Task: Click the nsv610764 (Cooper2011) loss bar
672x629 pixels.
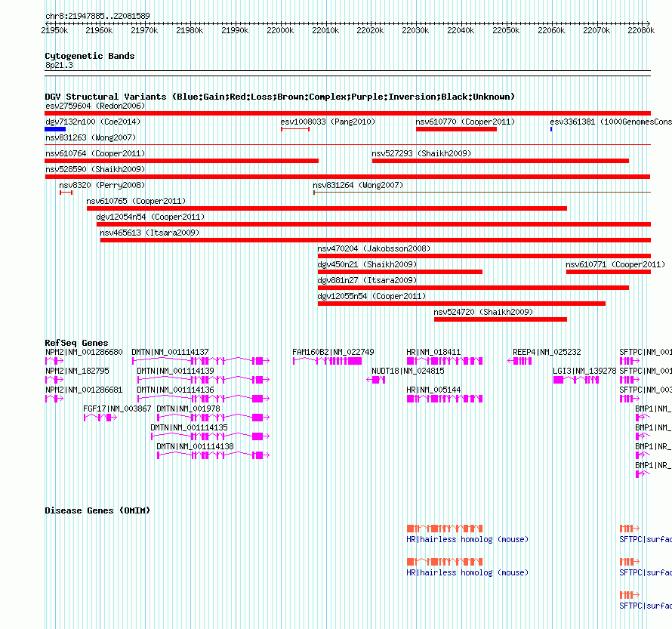Action: (x=182, y=161)
